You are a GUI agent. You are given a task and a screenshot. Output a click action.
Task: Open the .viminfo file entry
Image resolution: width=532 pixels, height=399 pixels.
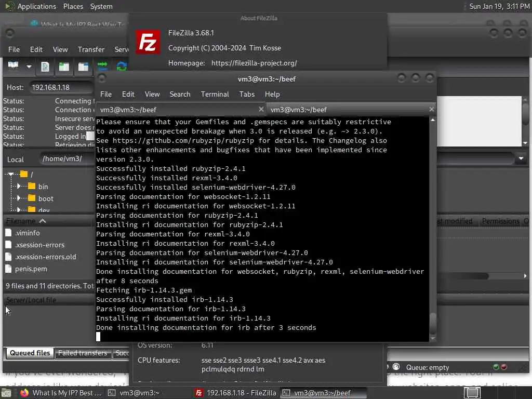coord(27,233)
